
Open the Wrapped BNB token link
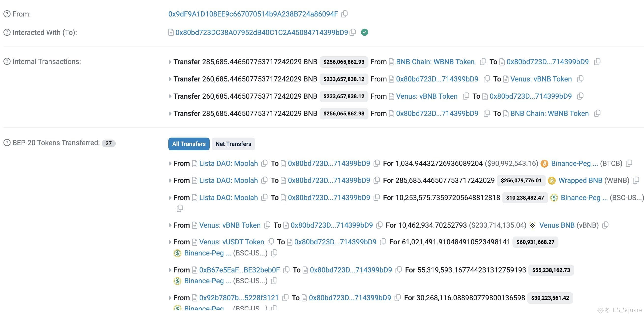(580, 180)
